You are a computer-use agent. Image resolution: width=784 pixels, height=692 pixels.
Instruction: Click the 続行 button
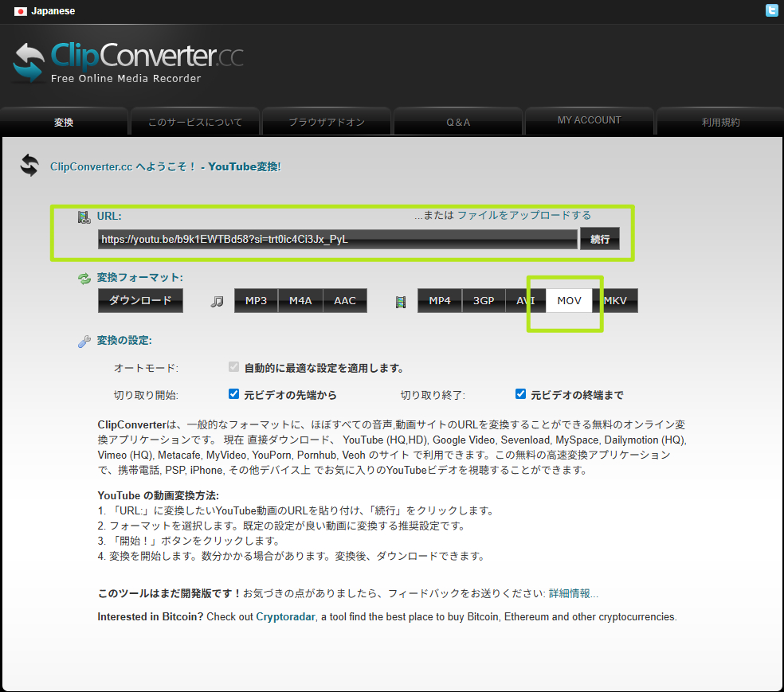pos(599,238)
